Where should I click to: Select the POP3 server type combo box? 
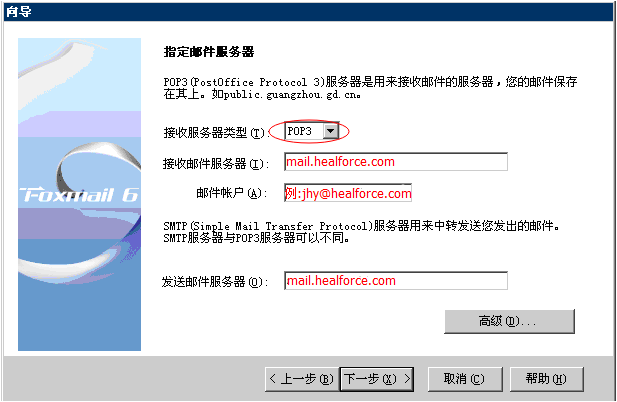tap(311, 131)
